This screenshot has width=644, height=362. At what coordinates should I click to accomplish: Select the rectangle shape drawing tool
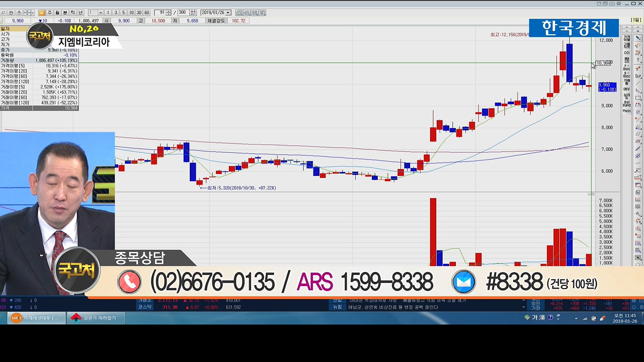[x=638, y=98]
